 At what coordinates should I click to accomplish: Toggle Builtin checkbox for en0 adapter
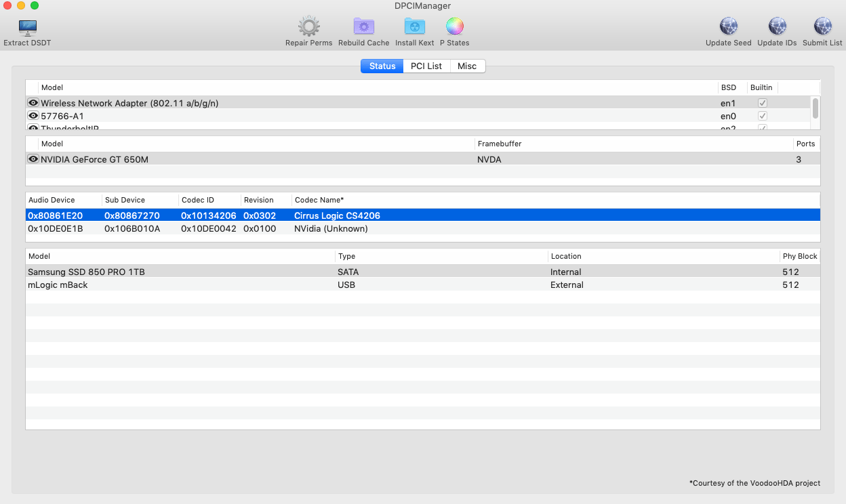763,116
